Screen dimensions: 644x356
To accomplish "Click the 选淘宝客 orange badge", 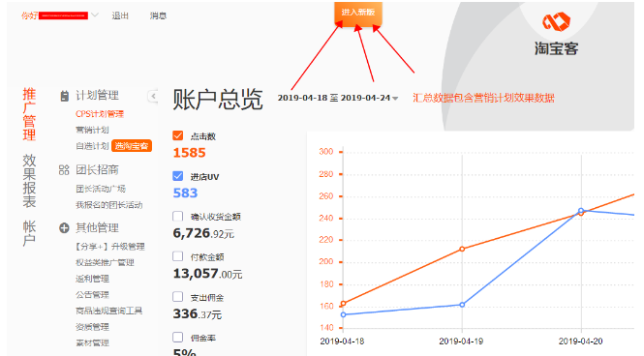I will pos(132,146).
